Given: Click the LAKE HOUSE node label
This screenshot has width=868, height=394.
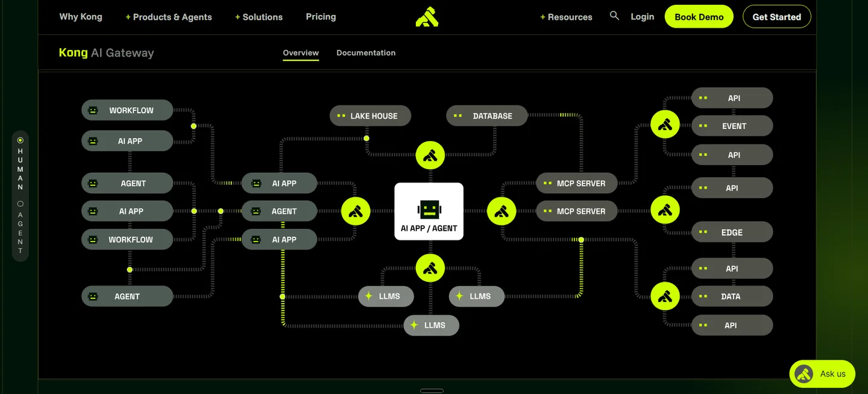Looking at the screenshot, I should click(374, 116).
